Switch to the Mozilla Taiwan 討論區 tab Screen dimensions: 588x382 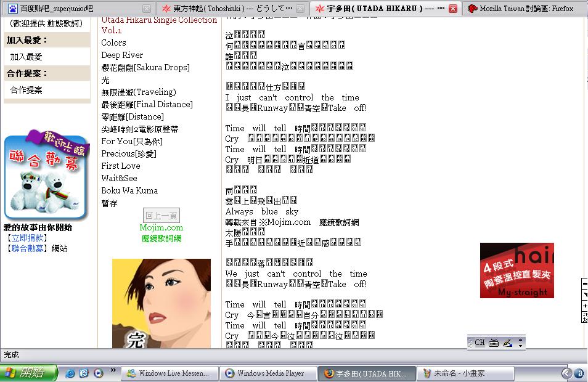point(525,8)
